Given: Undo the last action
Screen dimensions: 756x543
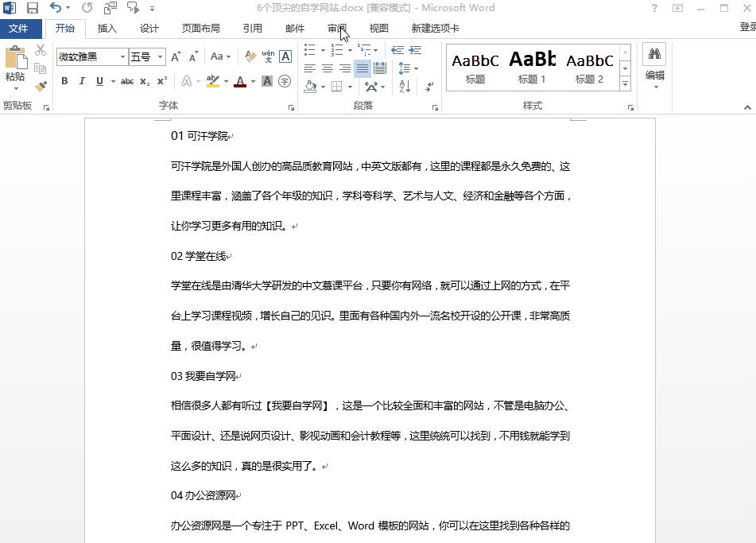Looking at the screenshot, I should coord(56,8).
